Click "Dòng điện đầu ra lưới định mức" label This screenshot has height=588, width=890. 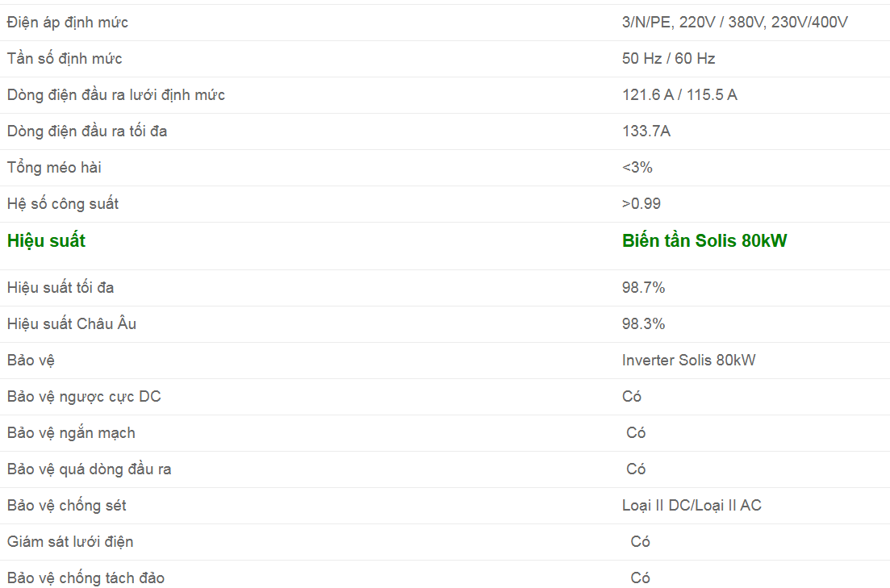tap(116, 95)
